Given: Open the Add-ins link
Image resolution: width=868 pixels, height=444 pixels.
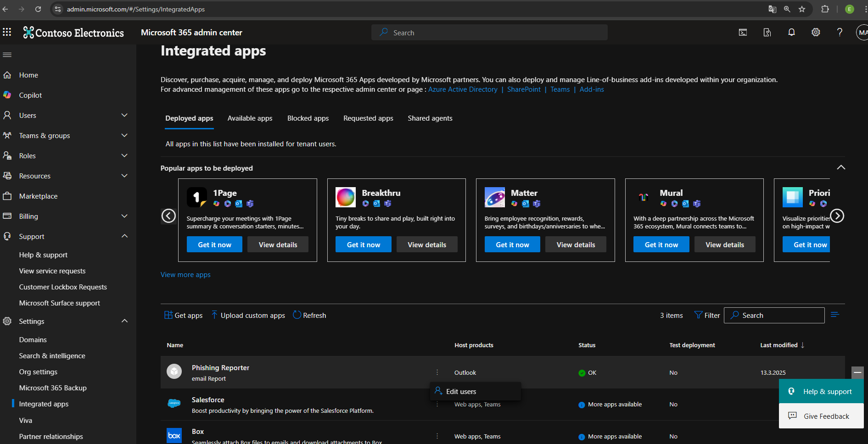Looking at the screenshot, I should (592, 89).
